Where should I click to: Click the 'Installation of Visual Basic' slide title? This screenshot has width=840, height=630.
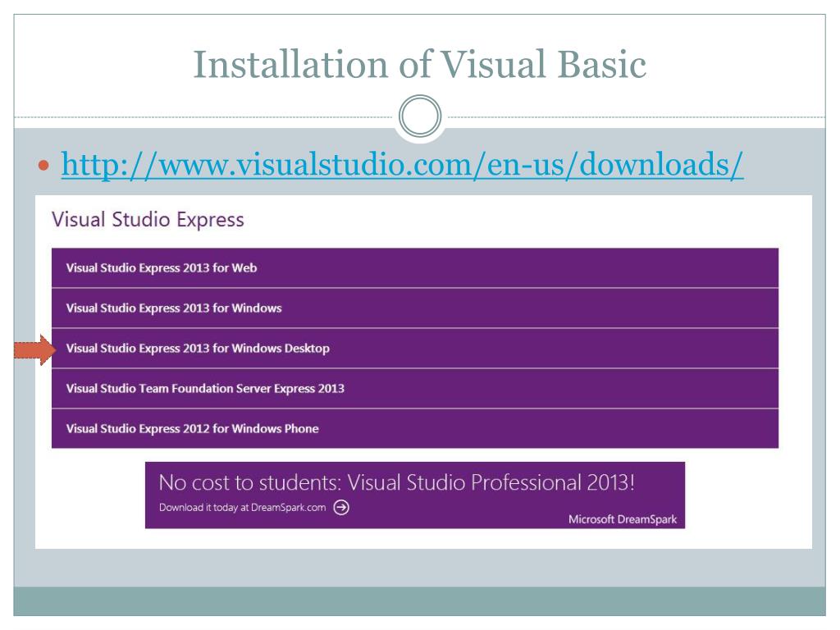[420, 64]
